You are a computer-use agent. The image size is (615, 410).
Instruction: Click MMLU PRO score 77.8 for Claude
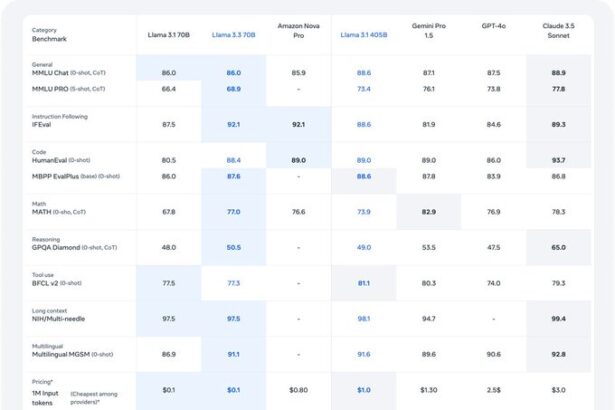pyautogui.click(x=559, y=89)
